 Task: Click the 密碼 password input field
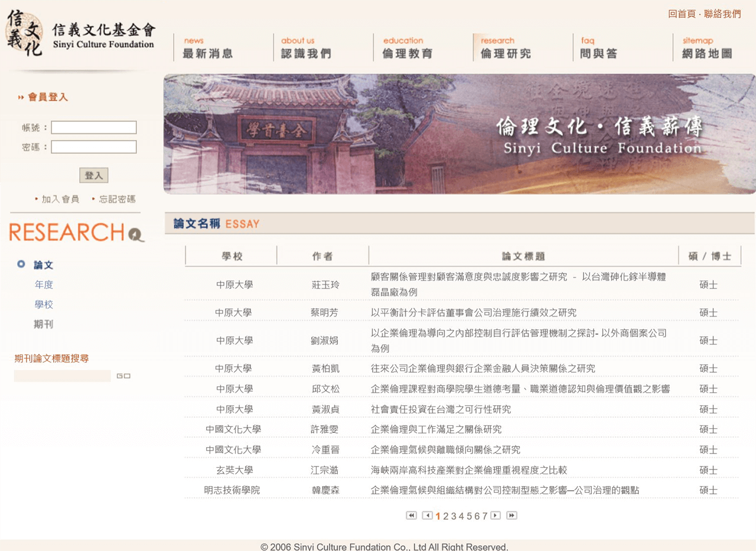point(93,147)
